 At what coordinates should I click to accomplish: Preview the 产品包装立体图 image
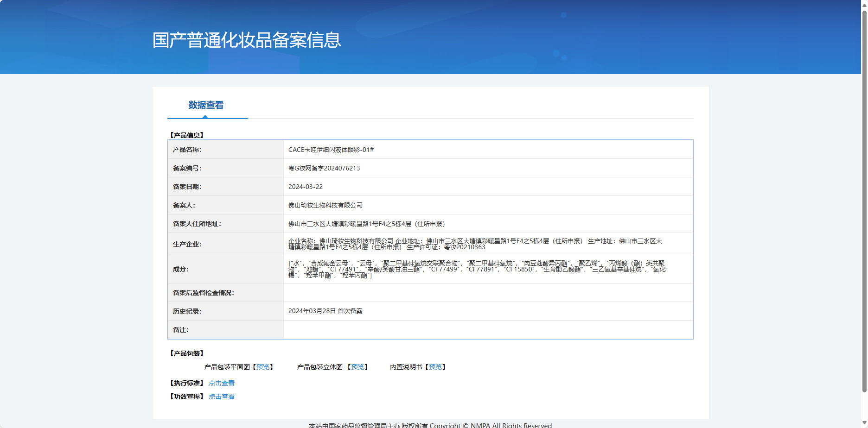pos(357,367)
